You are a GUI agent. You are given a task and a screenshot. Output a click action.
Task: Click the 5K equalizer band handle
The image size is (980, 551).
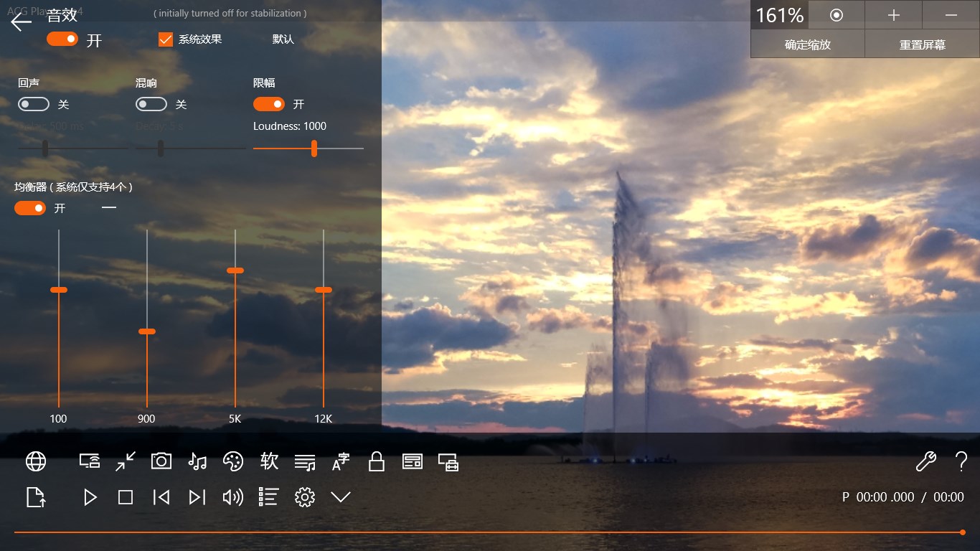[235, 270]
